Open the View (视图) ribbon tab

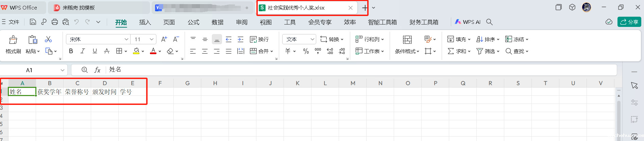coord(266,22)
